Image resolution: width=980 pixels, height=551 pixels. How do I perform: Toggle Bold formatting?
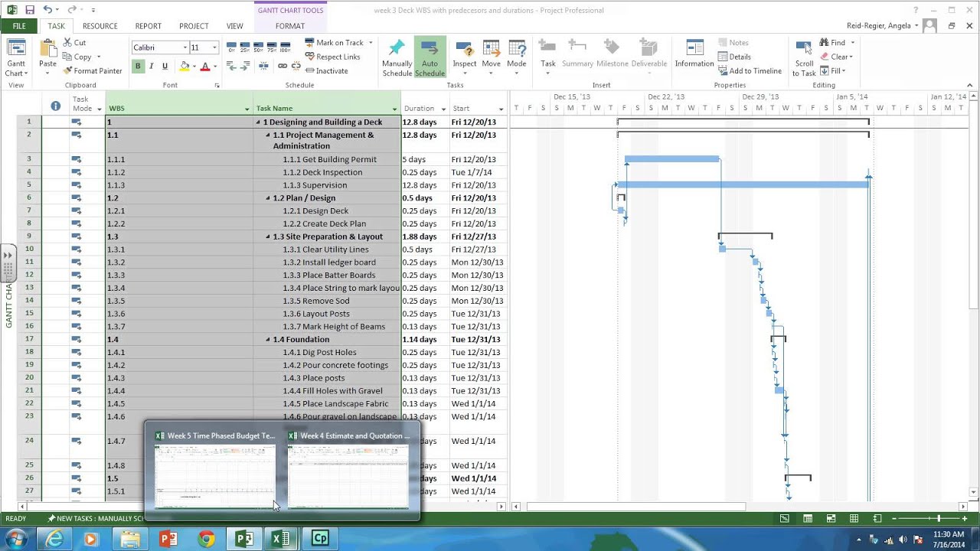(138, 67)
